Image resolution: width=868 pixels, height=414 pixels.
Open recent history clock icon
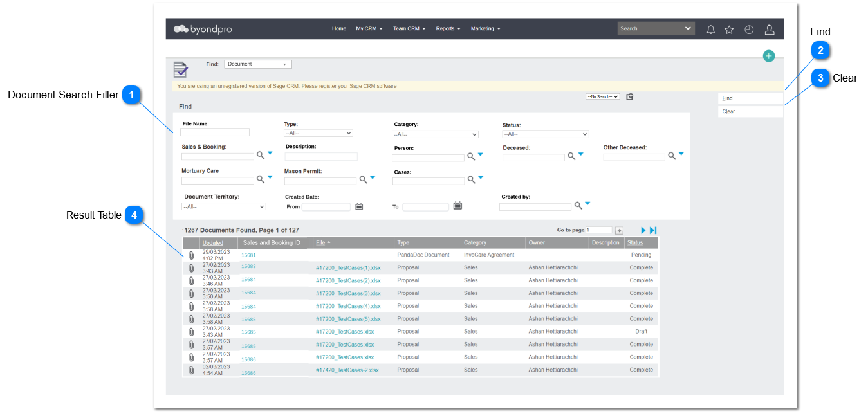point(749,30)
